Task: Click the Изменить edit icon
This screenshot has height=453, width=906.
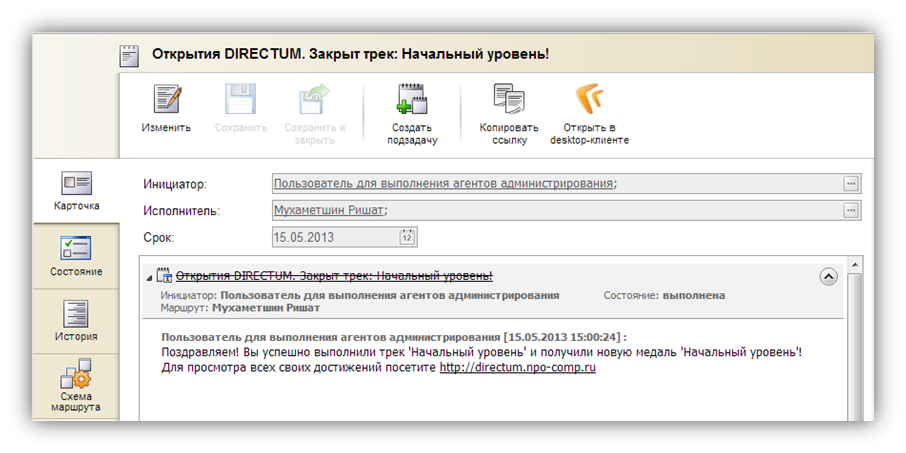Action: (x=166, y=99)
